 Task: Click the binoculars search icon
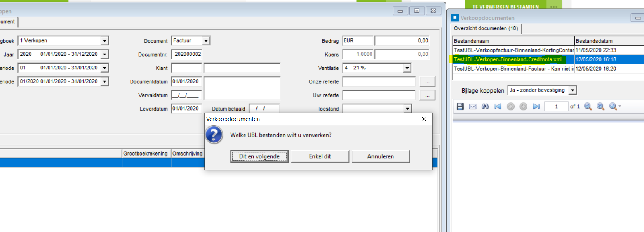(x=485, y=106)
